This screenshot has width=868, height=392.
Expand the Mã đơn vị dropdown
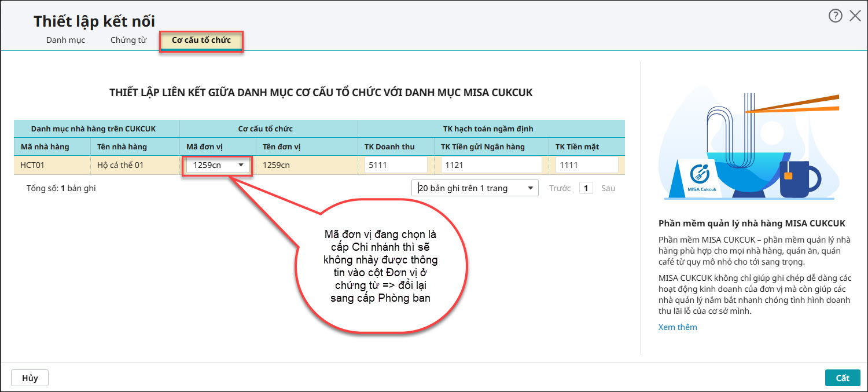(x=241, y=165)
